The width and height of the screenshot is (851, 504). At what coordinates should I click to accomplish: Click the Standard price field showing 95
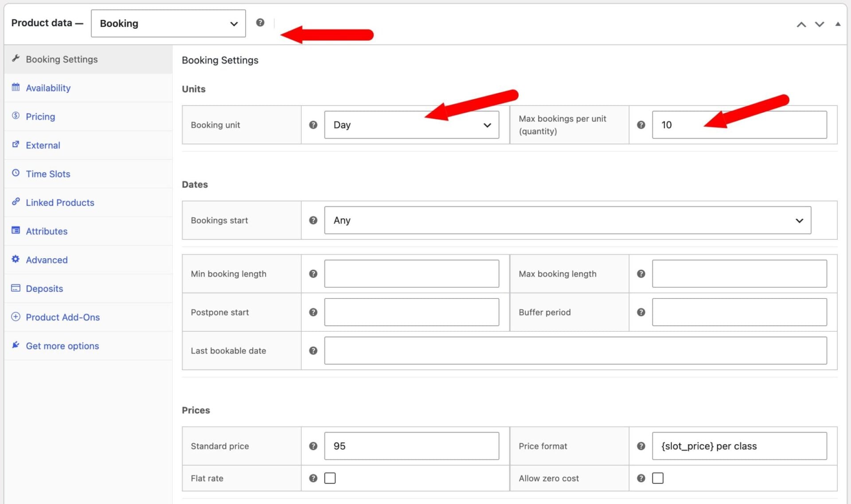412,446
